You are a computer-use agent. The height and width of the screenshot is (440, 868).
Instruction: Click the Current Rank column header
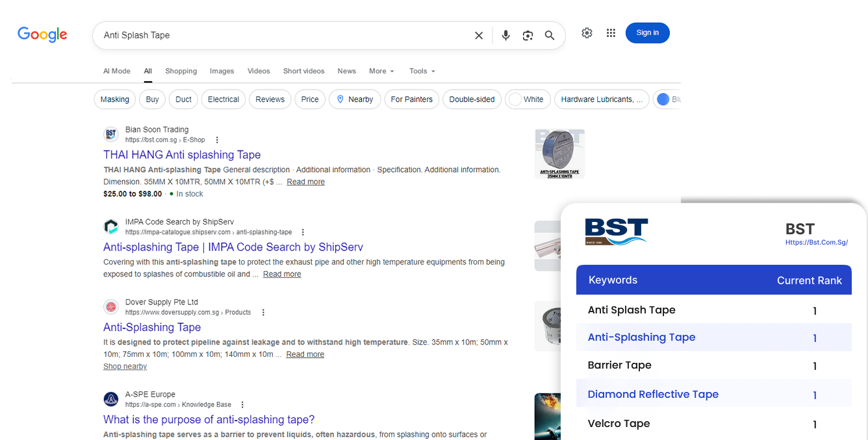(x=810, y=280)
